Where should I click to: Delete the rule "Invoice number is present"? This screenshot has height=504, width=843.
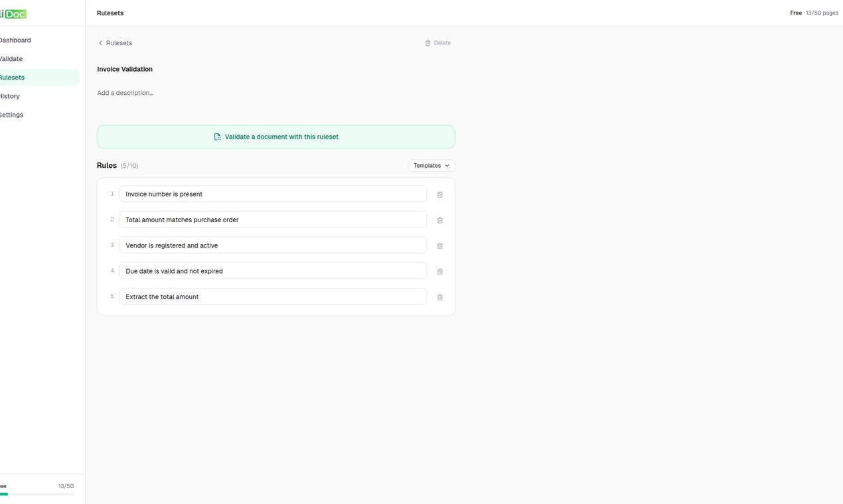pyautogui.click(x=439, y=194)
